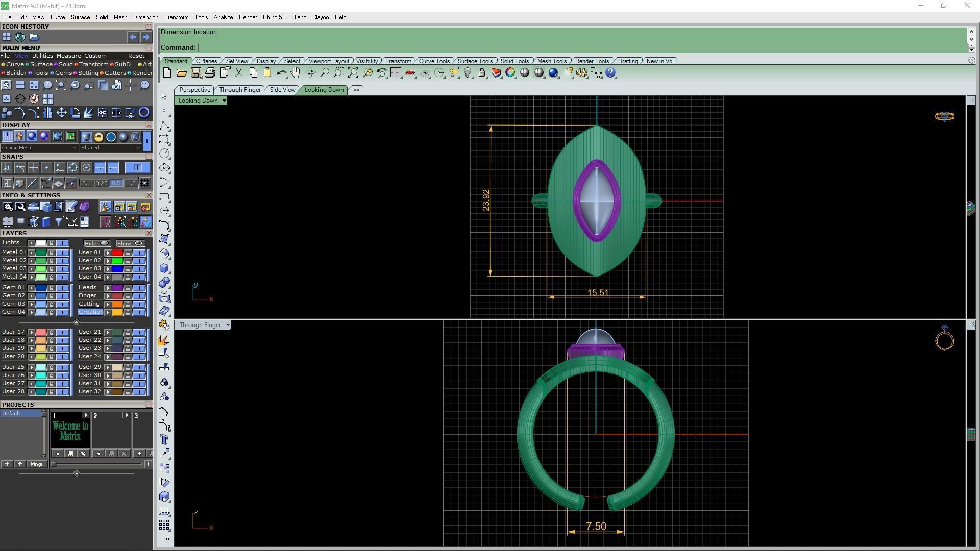Screen dimensions: 980x551
Task: Click the print icon in Standard toolbar
Action: [x=210, y=73]
